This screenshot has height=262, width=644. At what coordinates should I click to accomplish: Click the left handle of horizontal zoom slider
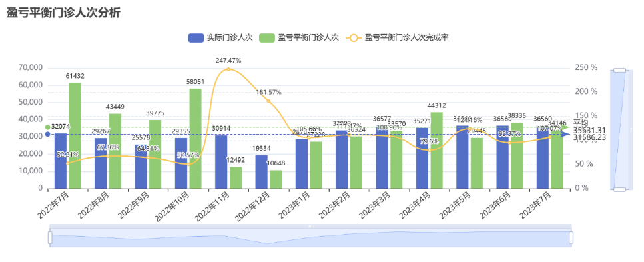point(50,237)
